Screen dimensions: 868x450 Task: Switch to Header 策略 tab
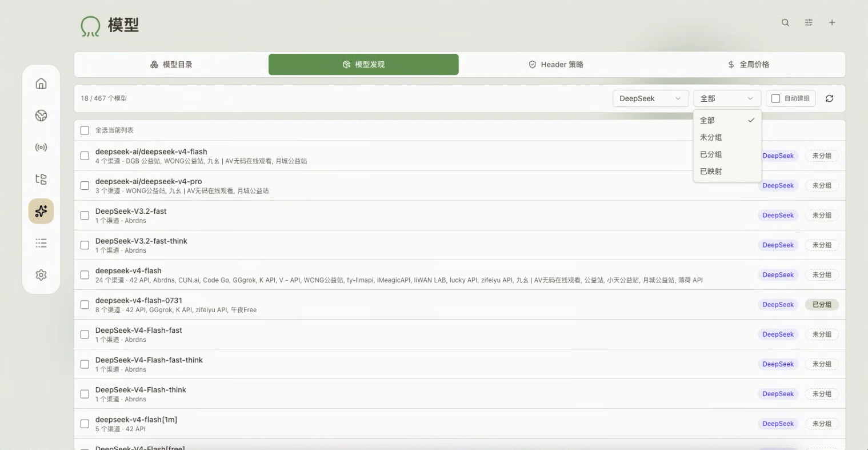click(556, 65)
